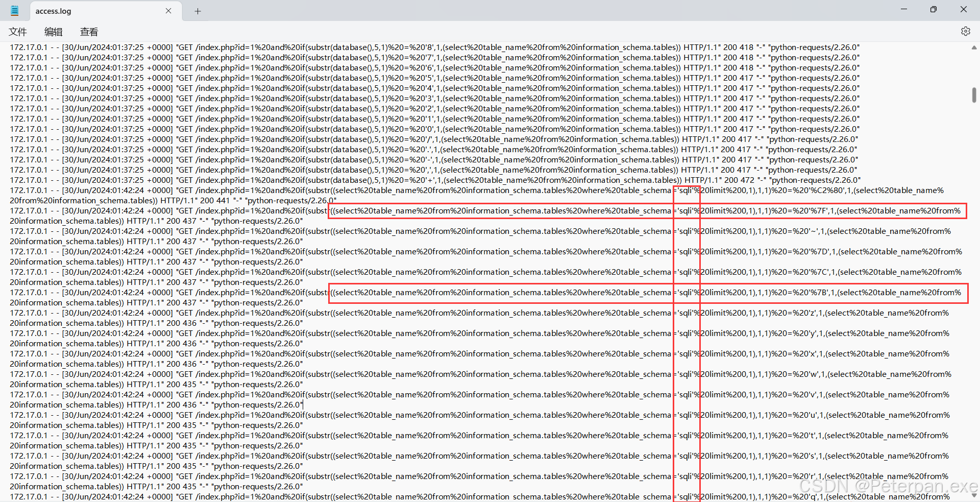This screenshot has width=980, height=502.
Task: Click the vertical scrollbar thumb
Action: [974, 95]
